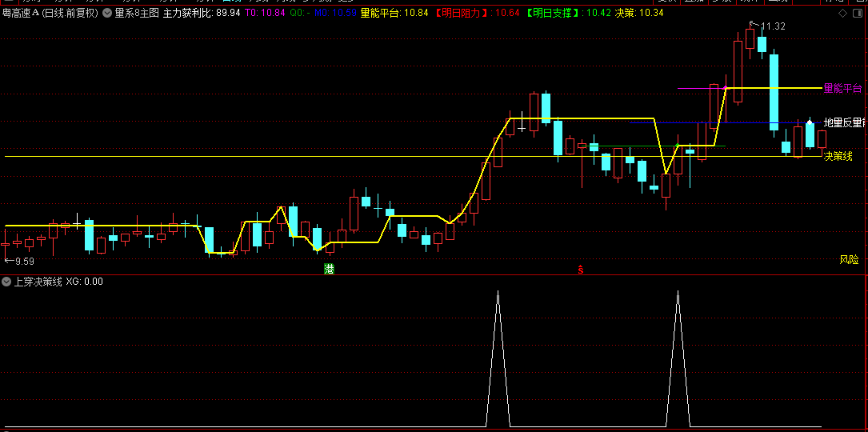Toggle the side panel layout icon
Viewport: 868px width, 432px height.
857,14
